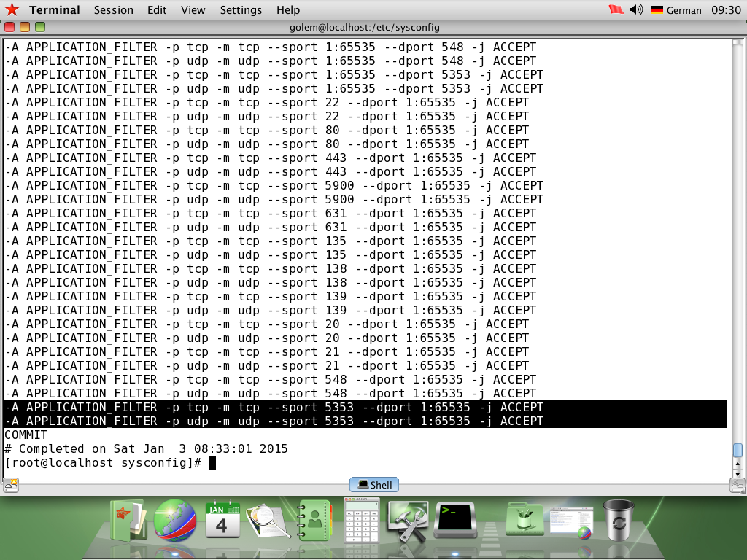
Task: Open the Session menu
Action: click(x=112, y=10)
